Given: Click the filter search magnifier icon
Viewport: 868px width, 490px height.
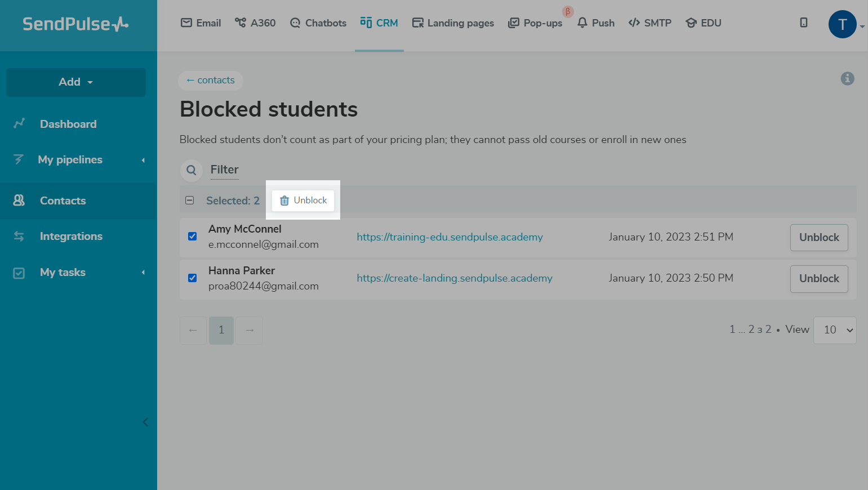Looking at the screenshot, I should pyautogui.click(x=192, y=170).
